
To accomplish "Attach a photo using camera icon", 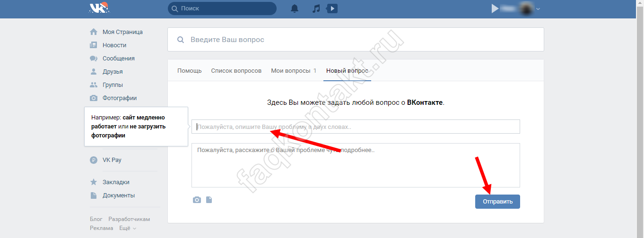I will tap(197, 200).
